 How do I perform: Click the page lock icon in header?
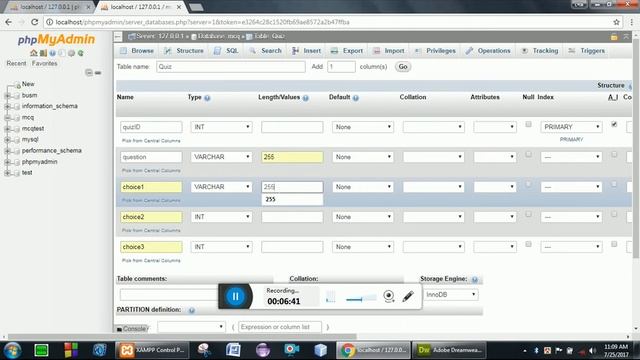[614, 37]
